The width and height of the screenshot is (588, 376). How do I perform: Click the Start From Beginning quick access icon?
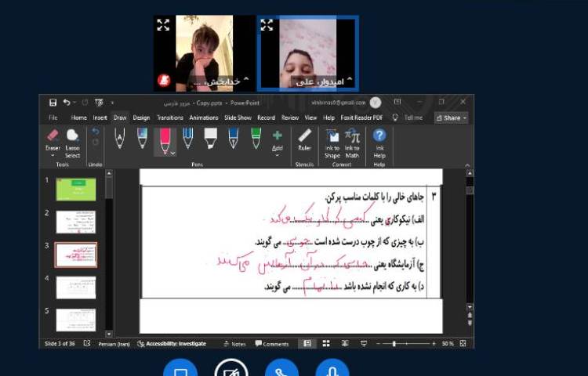pyautogui.click(x=99, y=103)
